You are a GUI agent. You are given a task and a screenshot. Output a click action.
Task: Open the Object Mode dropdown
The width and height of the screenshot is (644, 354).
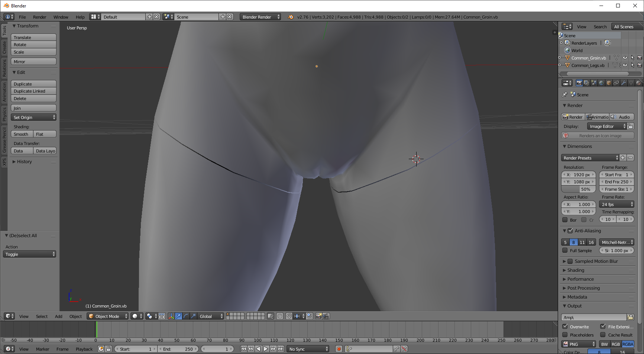[108, 316]
